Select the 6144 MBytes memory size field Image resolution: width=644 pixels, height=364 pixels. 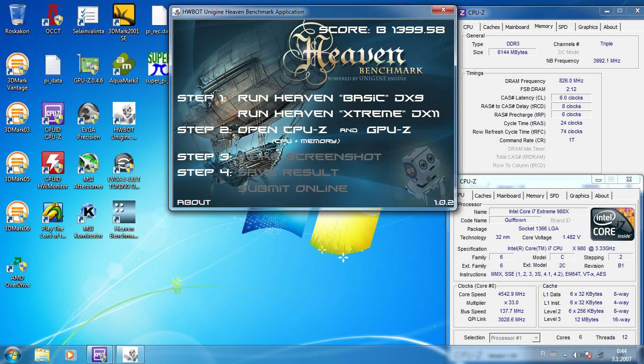pos(512,52)
